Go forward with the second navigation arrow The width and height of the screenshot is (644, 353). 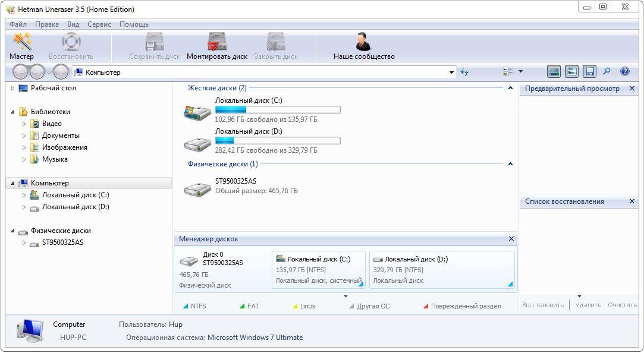[37, 73]
